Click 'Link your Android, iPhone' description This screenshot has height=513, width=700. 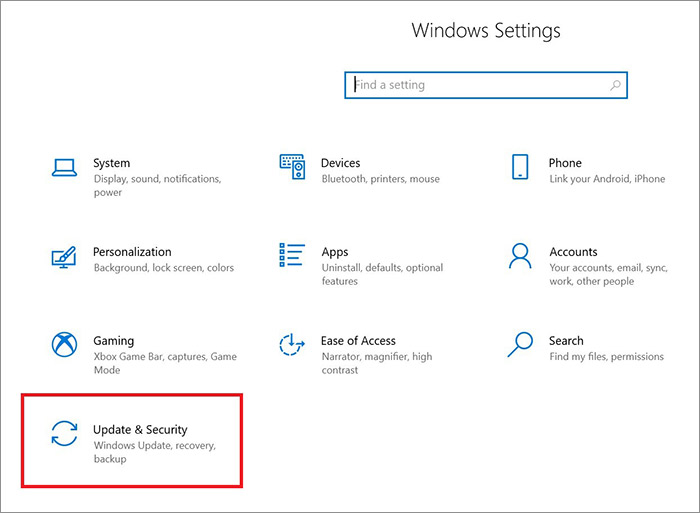pyautogui.click(x=607, y=179)
